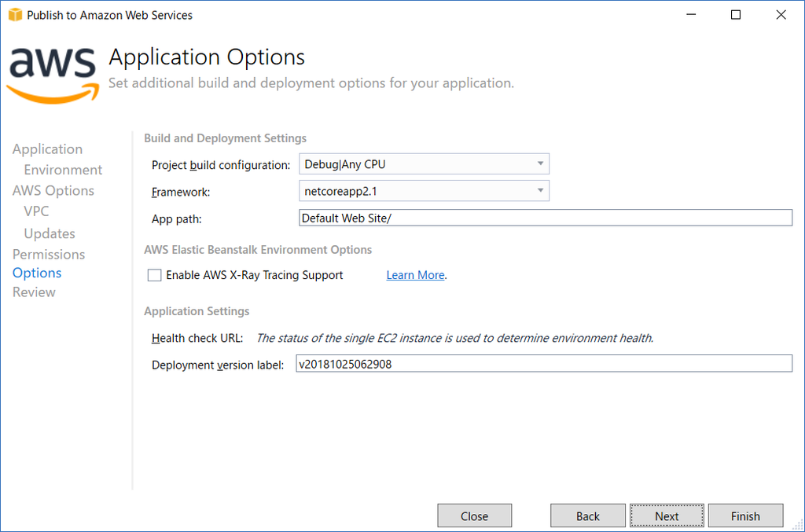The height and width of the screenshot is (532, 805).
Task: Click the AWS package icon in title bar
Action: click(x=16, y=15)
